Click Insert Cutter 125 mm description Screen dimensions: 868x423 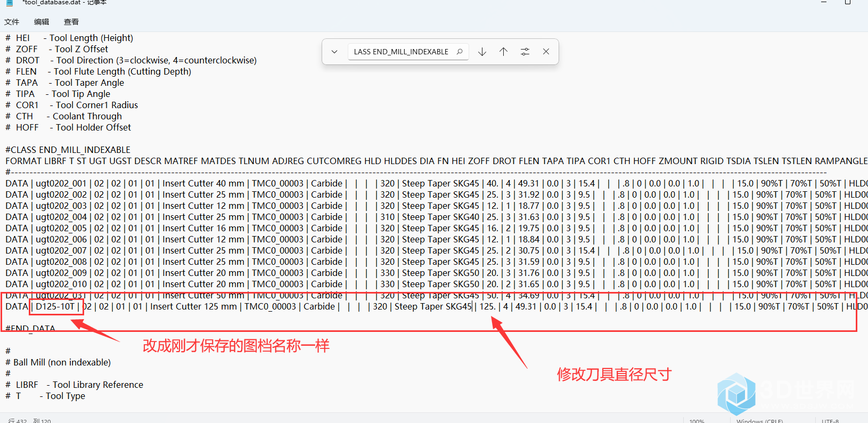point(193,306)
